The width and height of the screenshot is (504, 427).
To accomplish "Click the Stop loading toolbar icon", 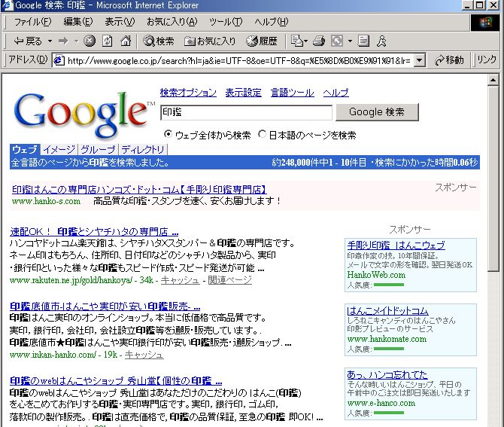I will tap(90, 41).
